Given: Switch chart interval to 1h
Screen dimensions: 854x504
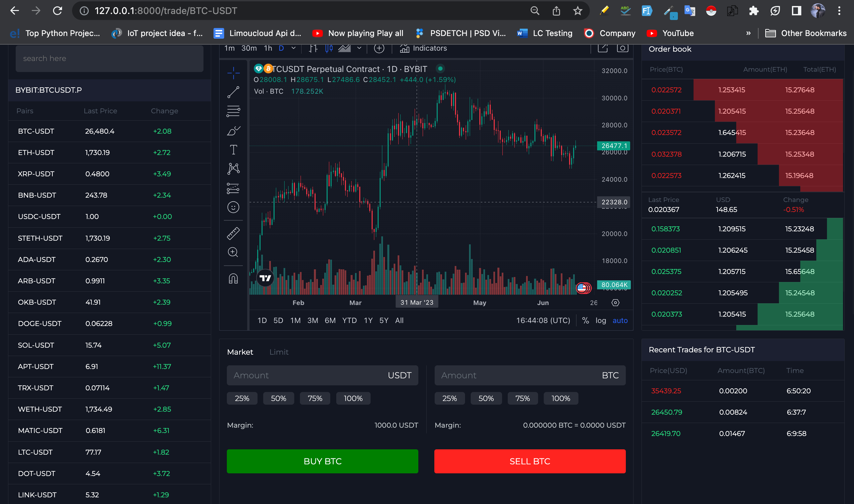Looking at the screenshot, I should (268, 48).
